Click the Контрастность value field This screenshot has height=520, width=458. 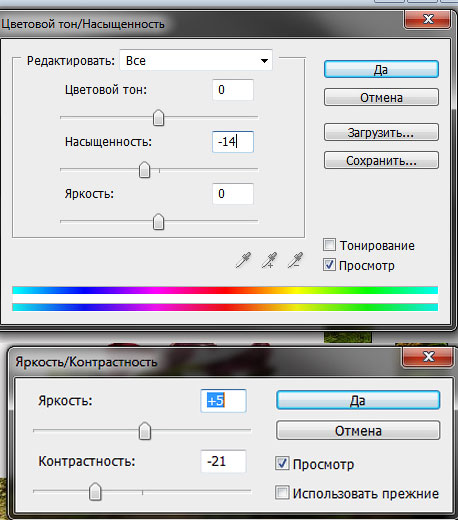[x=223, y=461]
